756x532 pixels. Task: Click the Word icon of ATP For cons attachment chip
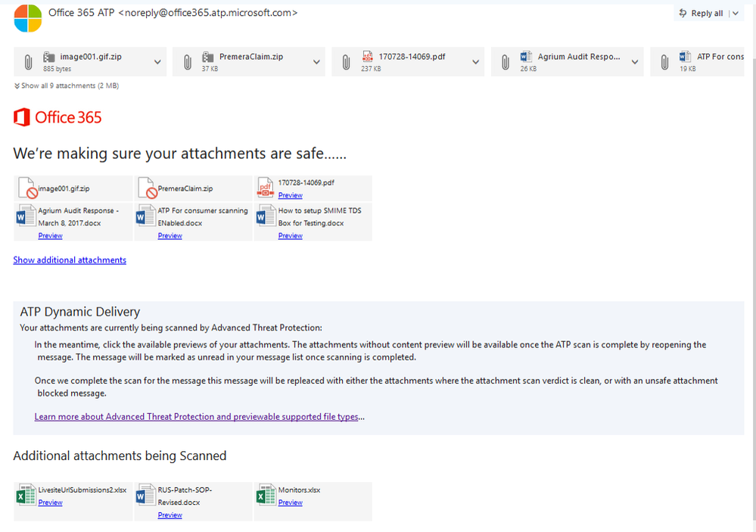coord(685,57)
